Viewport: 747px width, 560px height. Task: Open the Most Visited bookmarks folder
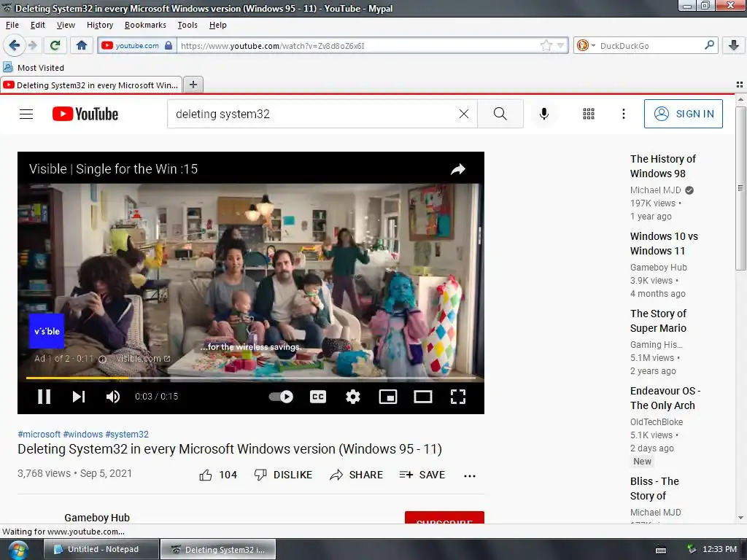pyautogui.click(x=34, y=68)
